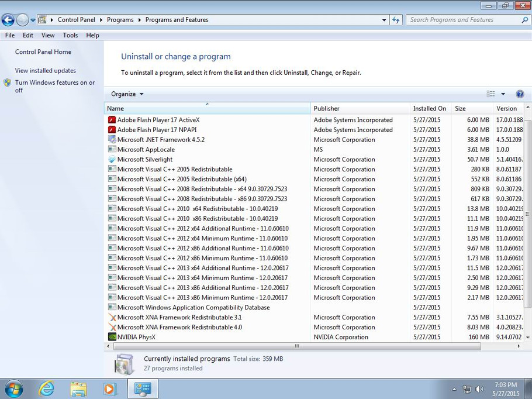Viewport: 532px width, 399px height.
Task: Launch Windows Media Player from taskbar
Action: coord(109,389)
